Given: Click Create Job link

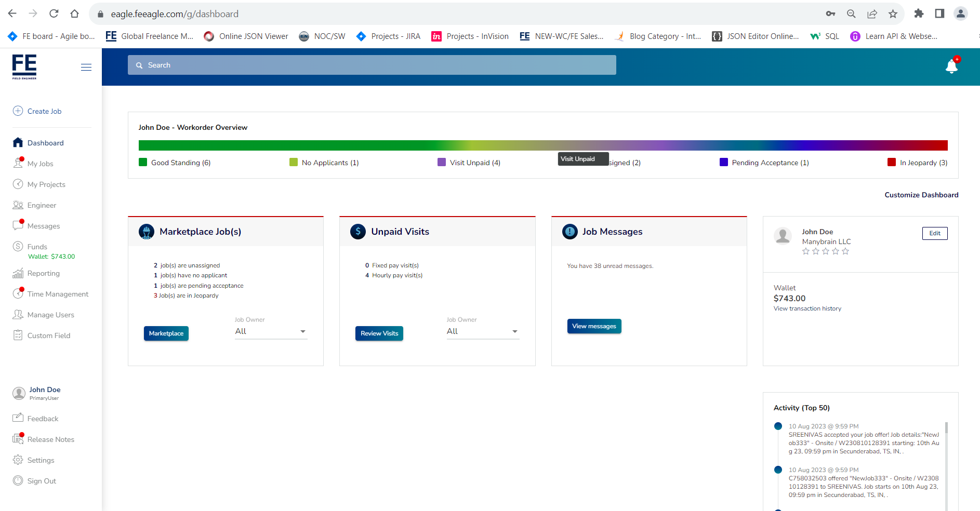Looking at the screenshot, I should 44,111.
